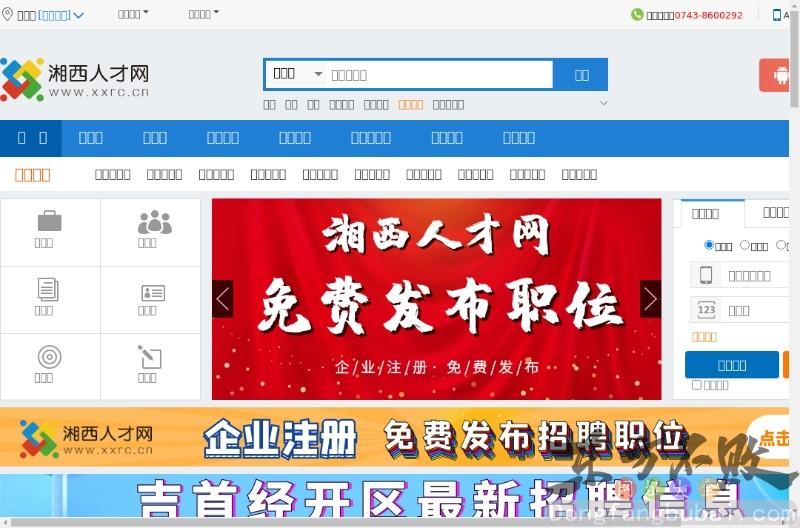Tick the checkbox below the blue login button
This screenshot has width=800, height=528.
coord(696,385)
